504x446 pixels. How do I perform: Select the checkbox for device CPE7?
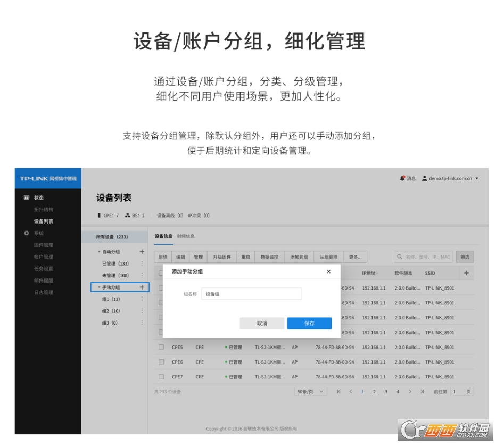click(161, 377)
